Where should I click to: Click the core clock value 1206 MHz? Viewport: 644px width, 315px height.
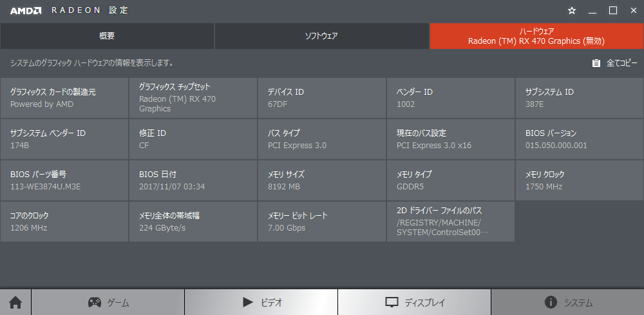coord(29,227)
